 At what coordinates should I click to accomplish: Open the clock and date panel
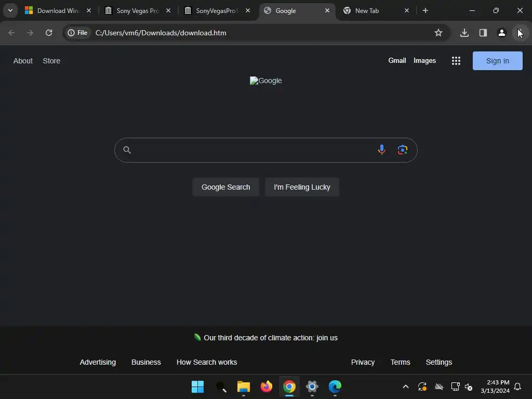tap(495, 387)
